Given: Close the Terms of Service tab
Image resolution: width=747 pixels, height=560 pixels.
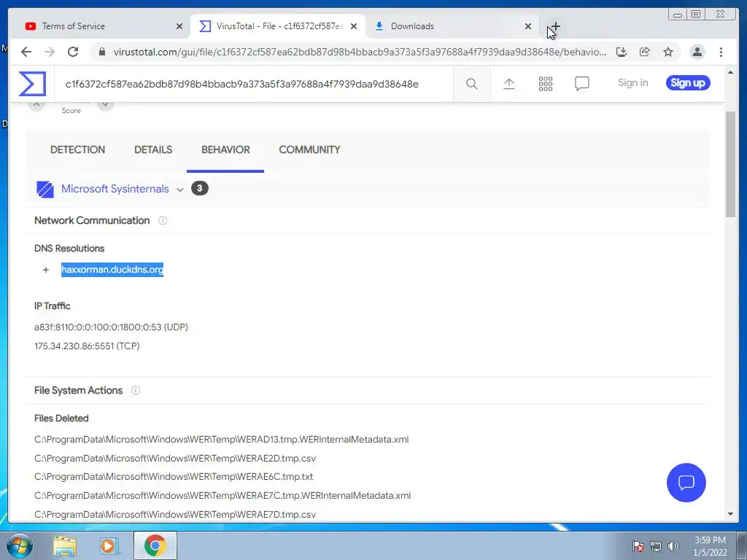Looking at the screenshot, I should click(179, 27).
